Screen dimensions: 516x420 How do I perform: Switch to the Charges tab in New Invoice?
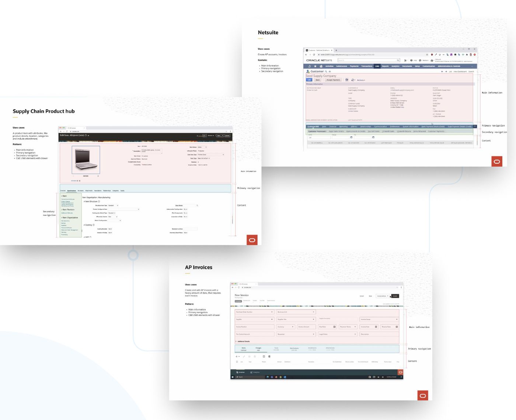click(258, 349)
